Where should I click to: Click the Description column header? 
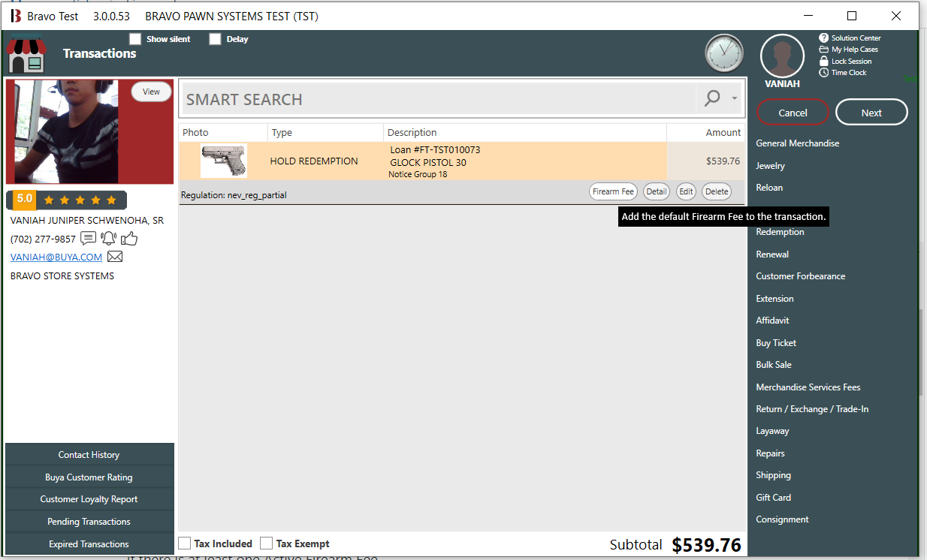pyautogui.click(x=525, y=132)
